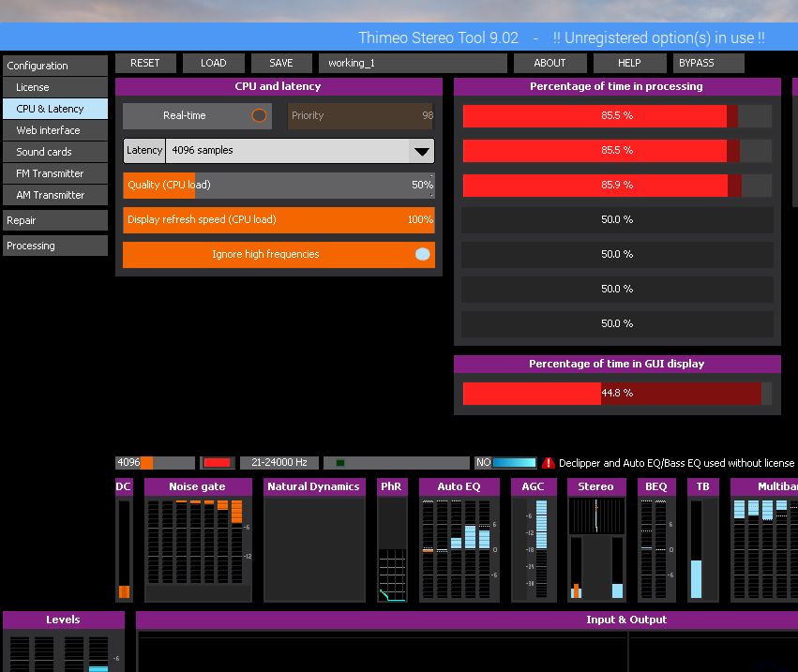Screen dimensions: 798x672
Task: Toggle the Real-time switch
Action: coord(197,115)
